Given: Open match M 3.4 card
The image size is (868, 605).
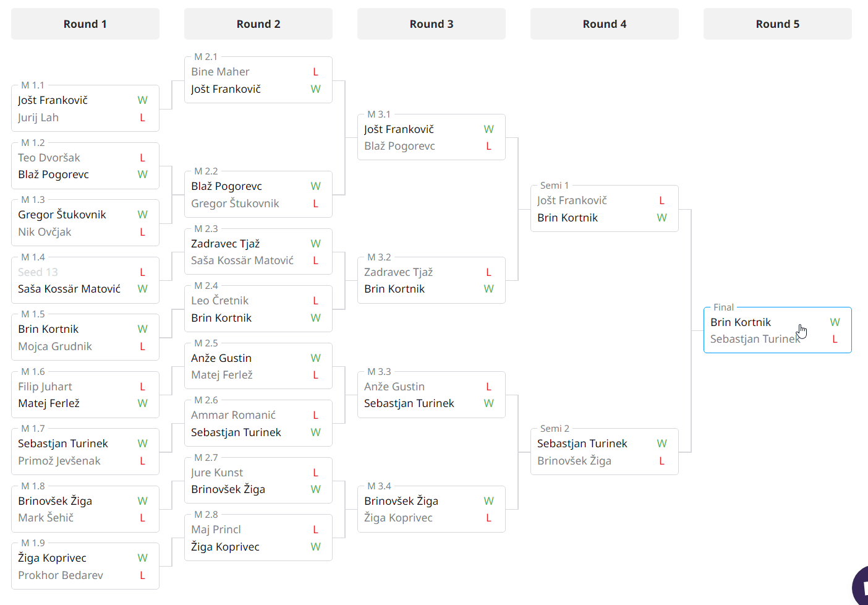Looking at the screenshot, I should point(431,509).
